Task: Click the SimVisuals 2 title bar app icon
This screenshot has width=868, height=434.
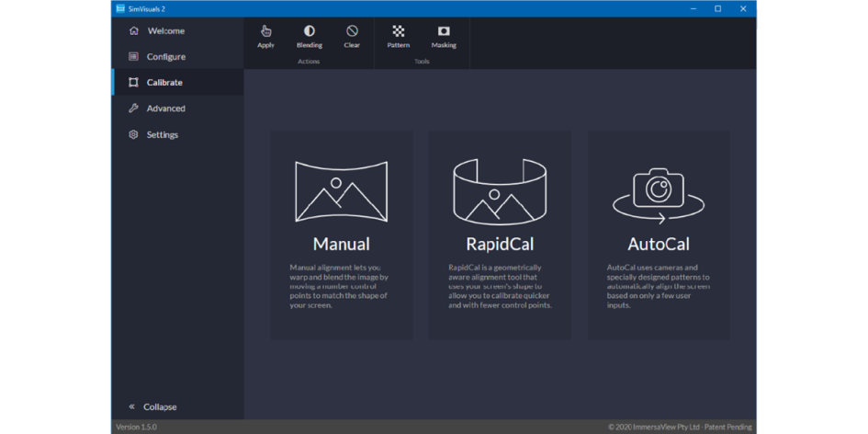Action: (120, 9)
